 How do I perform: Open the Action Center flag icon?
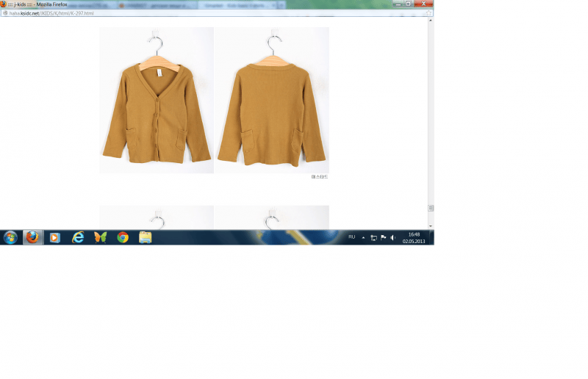pos(383,238)
